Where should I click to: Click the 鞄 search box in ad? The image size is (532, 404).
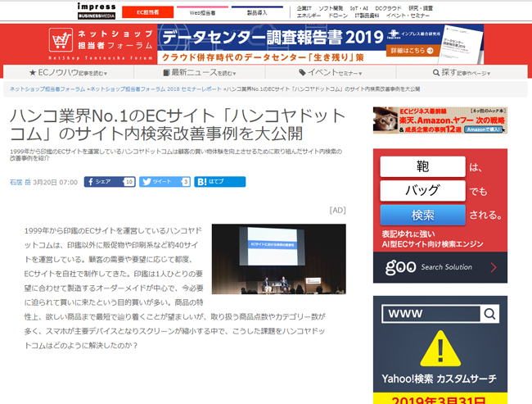[x=422, y=166]
